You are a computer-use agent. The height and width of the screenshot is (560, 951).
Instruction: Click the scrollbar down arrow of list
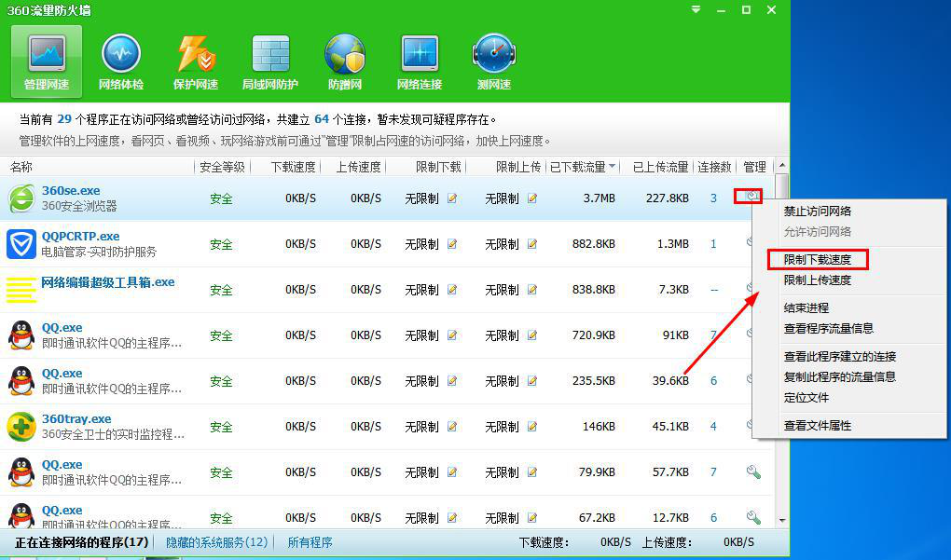click(782, 520)
